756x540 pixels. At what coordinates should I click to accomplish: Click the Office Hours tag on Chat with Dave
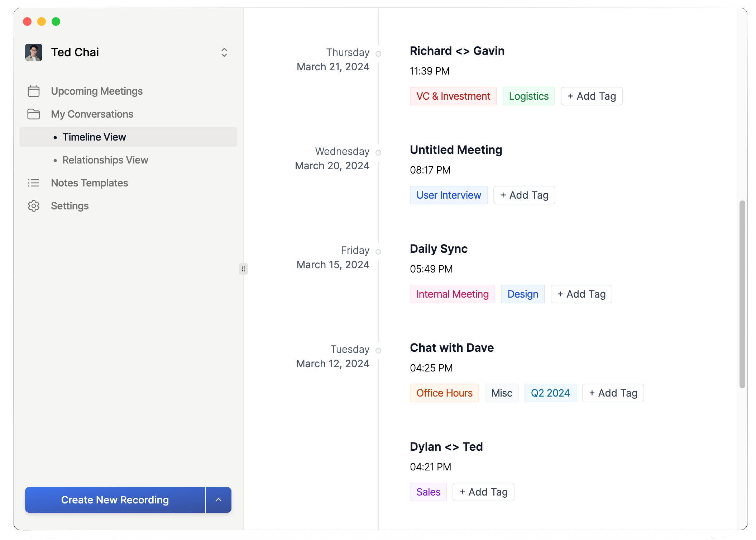pyautogui.click(x=444, y=393)
